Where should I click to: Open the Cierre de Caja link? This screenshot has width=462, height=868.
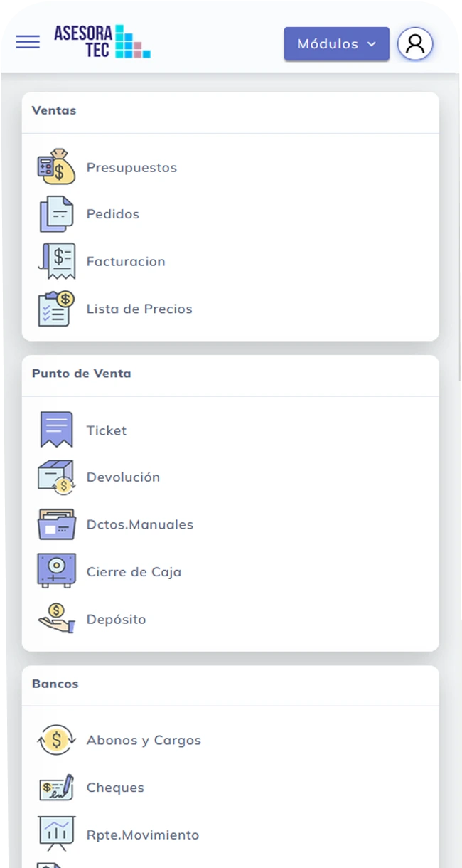[x=134, y=572]
